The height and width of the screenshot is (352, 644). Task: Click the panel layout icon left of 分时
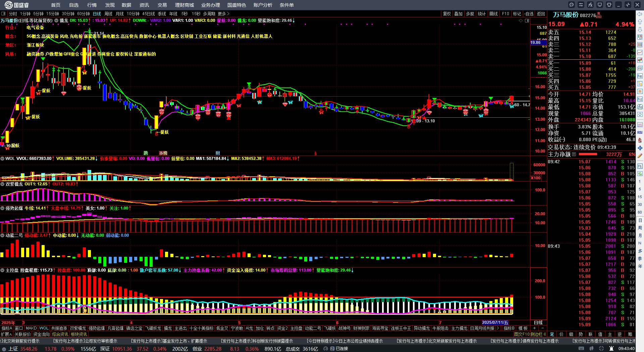(3, 14)
